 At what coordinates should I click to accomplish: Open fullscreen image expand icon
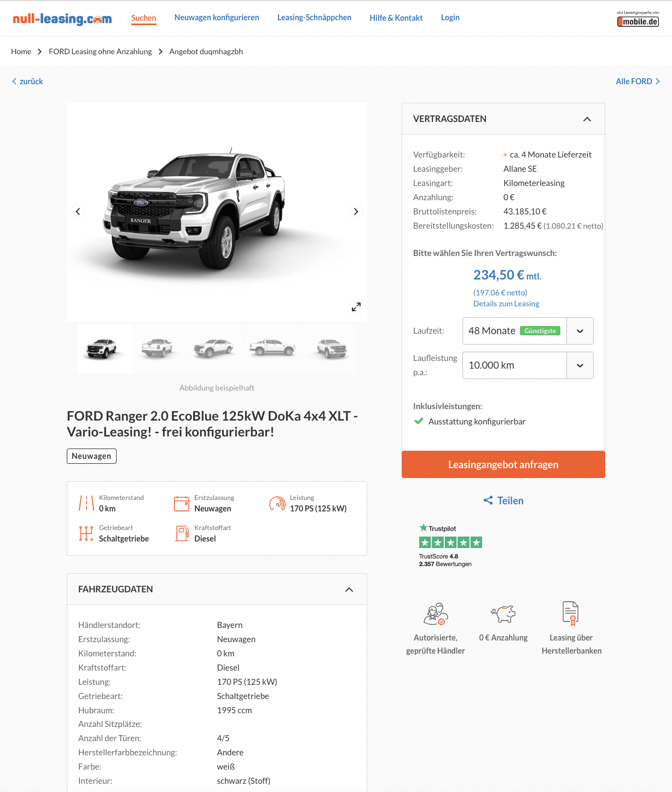click(356, 307)
